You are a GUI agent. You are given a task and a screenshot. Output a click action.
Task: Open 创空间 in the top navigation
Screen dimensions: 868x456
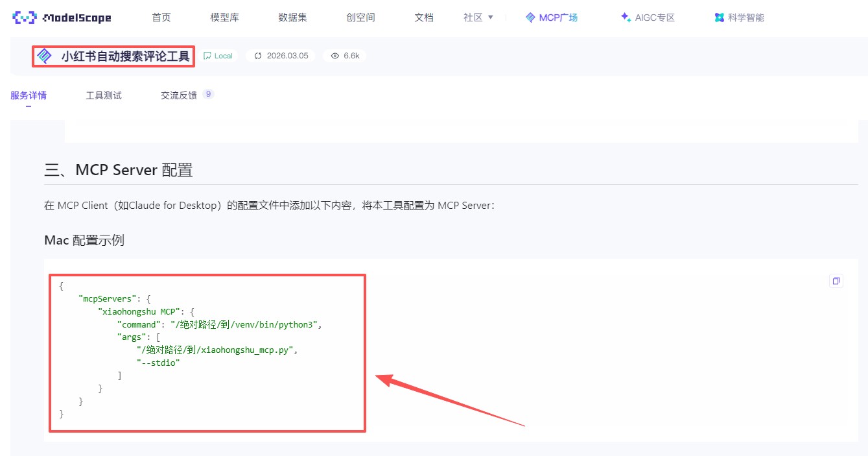pos(361,18)
